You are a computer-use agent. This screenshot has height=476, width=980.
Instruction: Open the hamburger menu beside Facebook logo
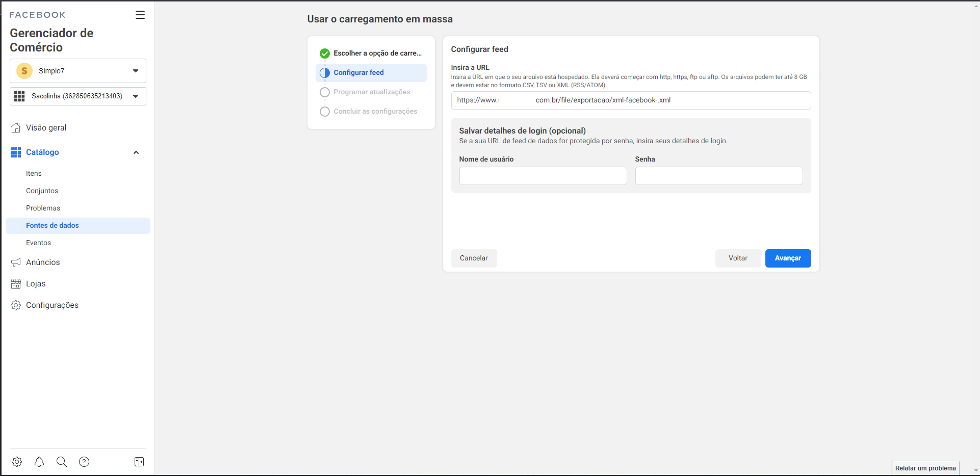[x=140, y=15]
